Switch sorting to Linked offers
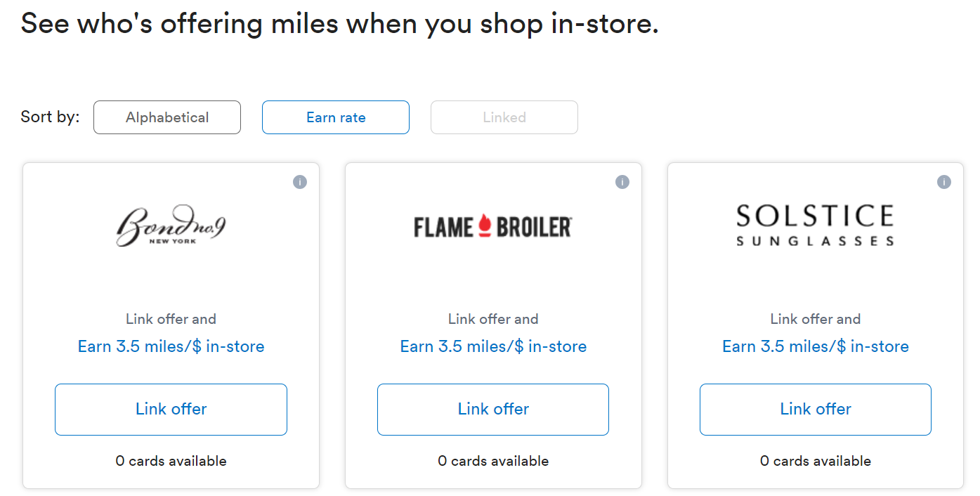This screenshot has height=496, width=980. pyautogui.click(x=504, y=117)
